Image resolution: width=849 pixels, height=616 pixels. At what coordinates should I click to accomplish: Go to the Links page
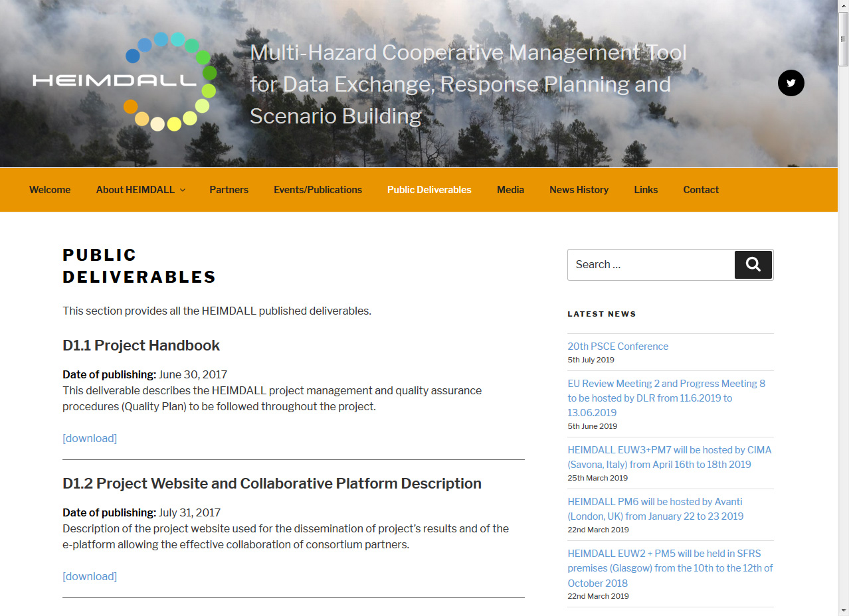coord(646,190)
